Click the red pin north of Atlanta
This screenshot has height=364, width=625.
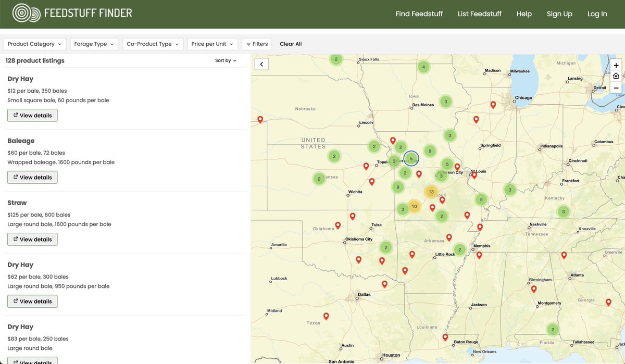tap(564, 255)
